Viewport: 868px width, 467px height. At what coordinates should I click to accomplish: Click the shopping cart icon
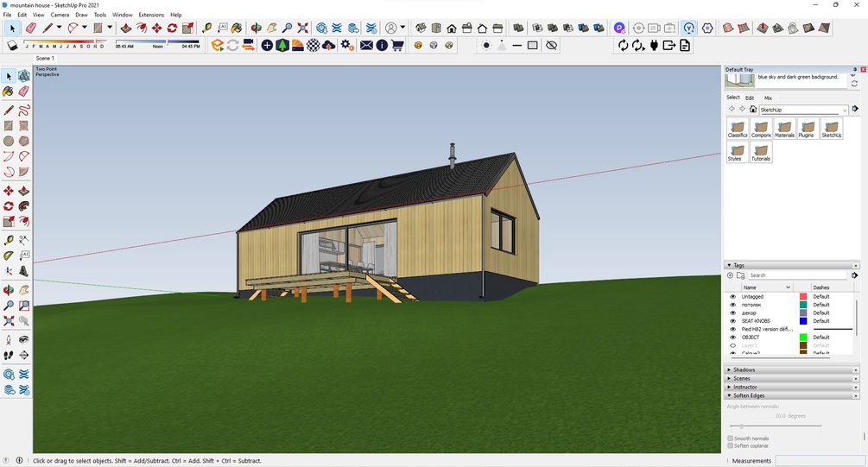click(x=397, y=46)
